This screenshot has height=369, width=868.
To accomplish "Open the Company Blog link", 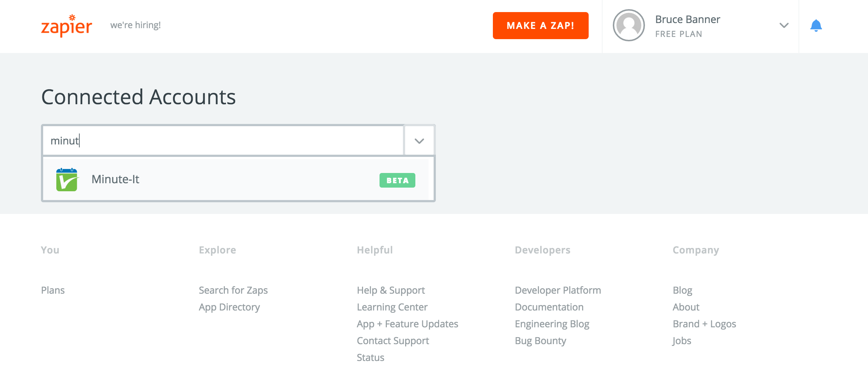I will (682, 290).
